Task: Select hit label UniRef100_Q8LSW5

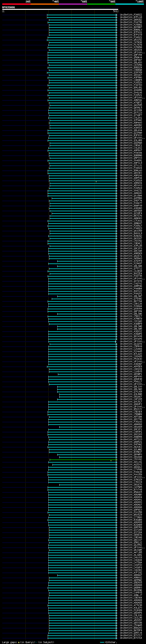Action: (x=131, y=329)
